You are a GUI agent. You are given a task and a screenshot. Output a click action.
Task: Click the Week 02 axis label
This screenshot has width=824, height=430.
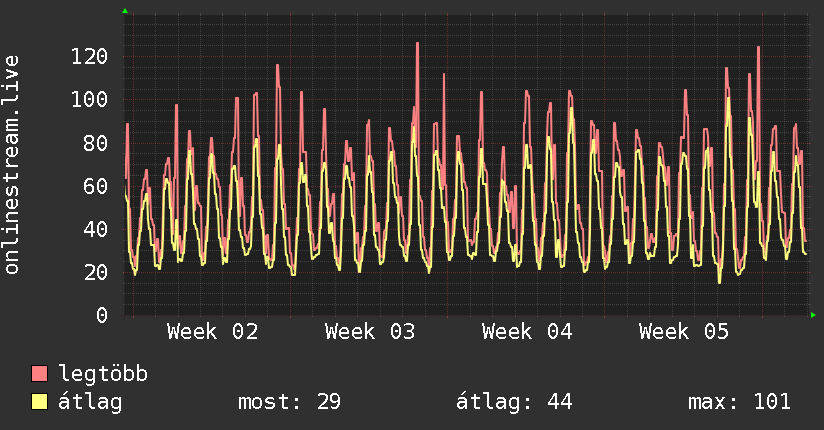pyautogui.click(x=212, y=332)
